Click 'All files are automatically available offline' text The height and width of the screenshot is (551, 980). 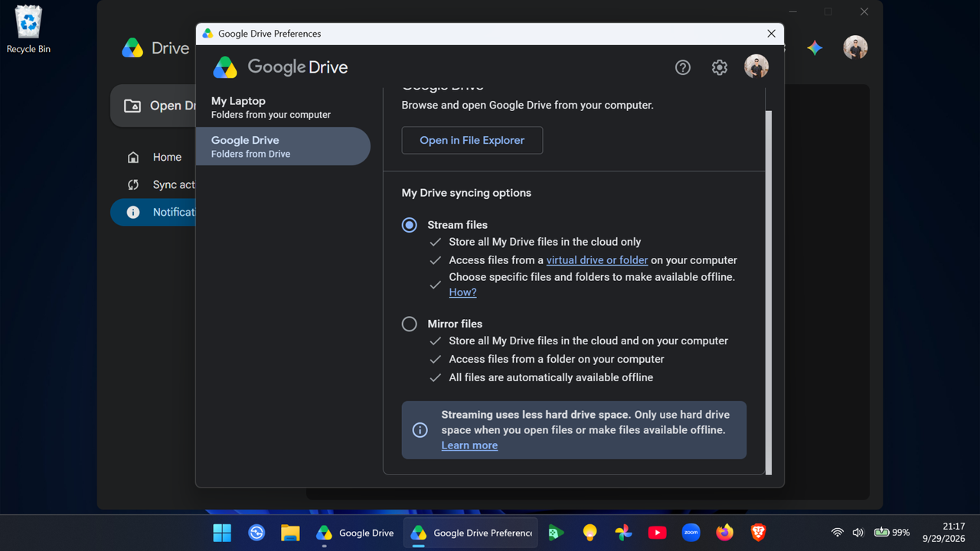(x=551, y=377)
